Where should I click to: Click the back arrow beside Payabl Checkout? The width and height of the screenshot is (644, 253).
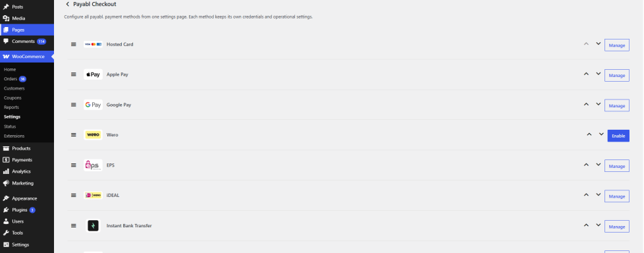click(x=67, y=4)
